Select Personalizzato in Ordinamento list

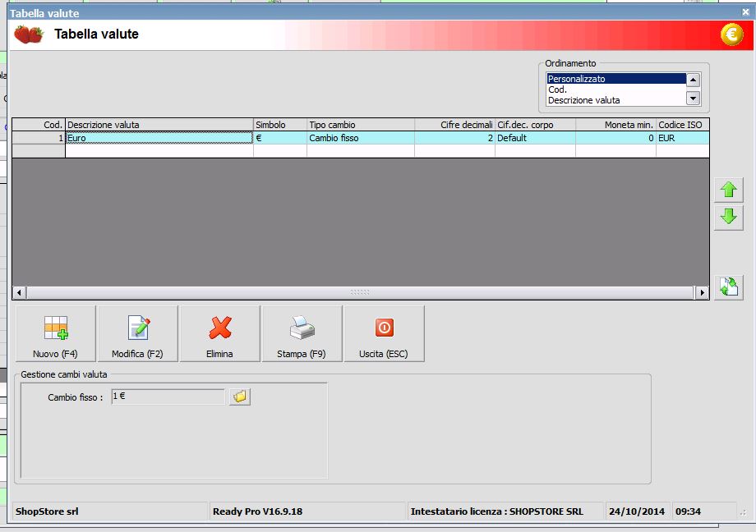tap(616, 79)
